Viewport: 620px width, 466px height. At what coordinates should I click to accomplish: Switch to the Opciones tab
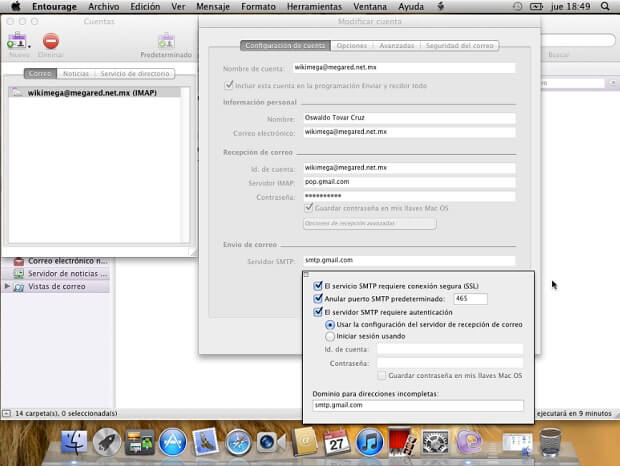[352, 46]
